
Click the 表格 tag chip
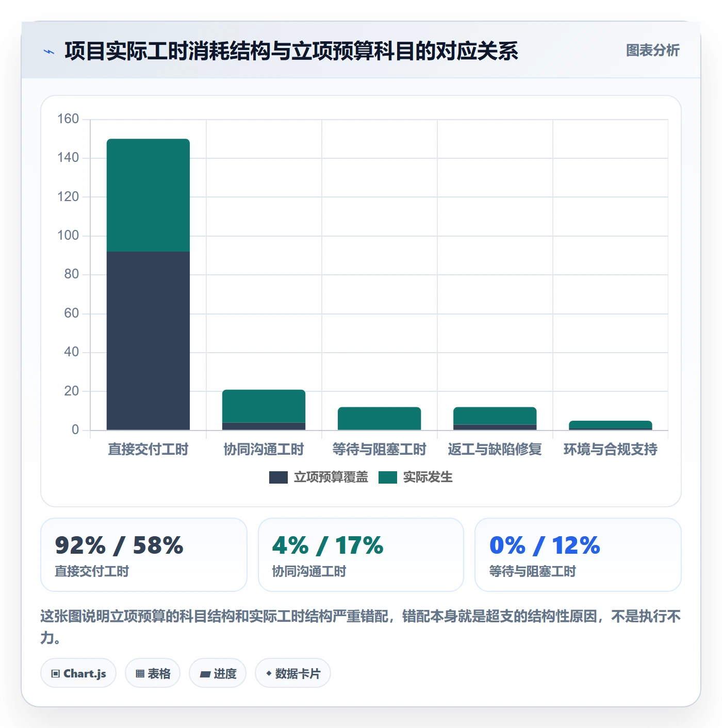[x=153, y=673]
